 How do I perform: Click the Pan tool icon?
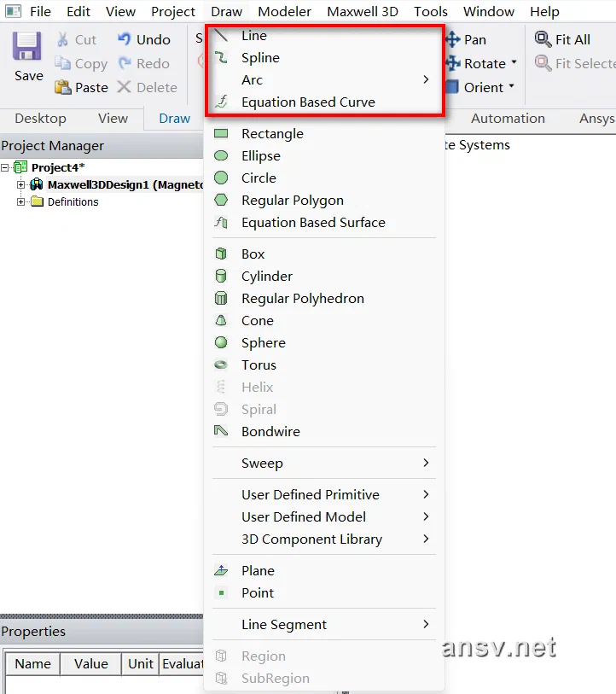pyautogui.click(x=453, y=39)
